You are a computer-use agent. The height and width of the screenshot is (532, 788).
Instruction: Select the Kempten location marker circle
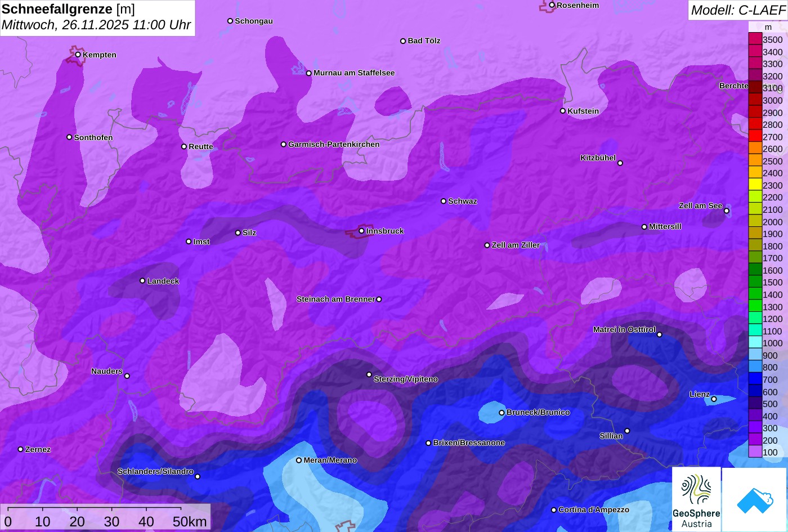[x=78, y=55]
